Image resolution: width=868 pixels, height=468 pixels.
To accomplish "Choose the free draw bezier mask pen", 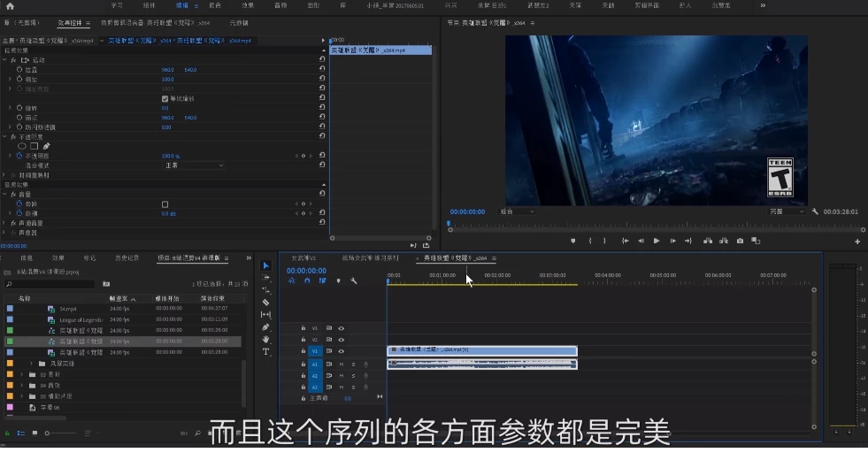I will 47,146.
